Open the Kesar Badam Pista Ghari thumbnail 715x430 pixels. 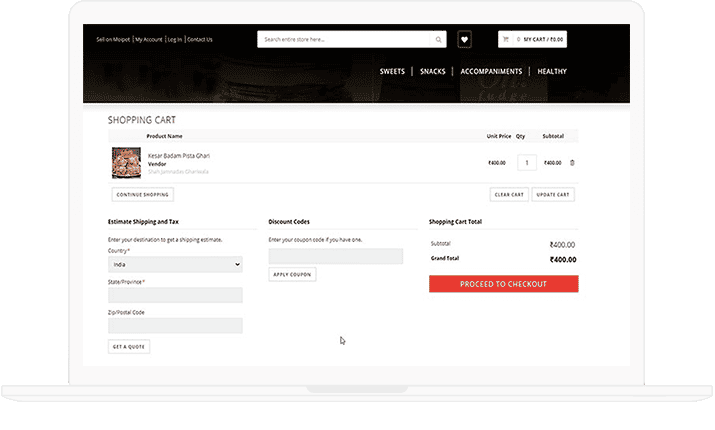pos(125,162)
